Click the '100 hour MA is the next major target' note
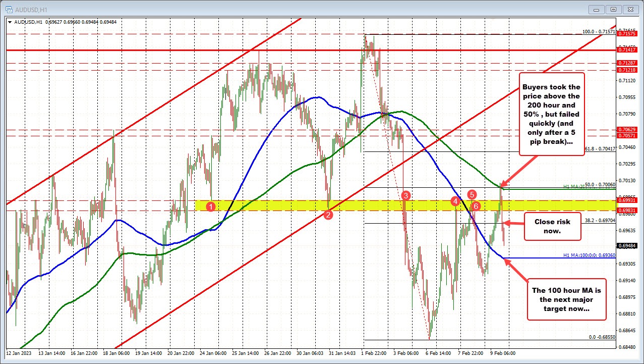644x364 pixels. click(566, 299)
